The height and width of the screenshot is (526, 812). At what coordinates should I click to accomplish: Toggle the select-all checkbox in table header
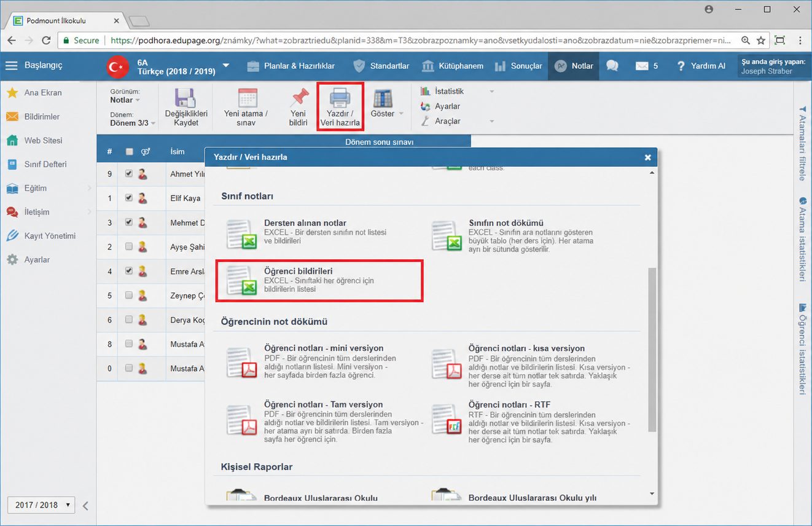129,152
